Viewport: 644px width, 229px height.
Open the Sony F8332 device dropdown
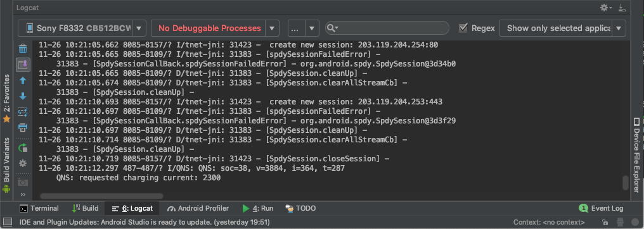[x=82, y=28]
